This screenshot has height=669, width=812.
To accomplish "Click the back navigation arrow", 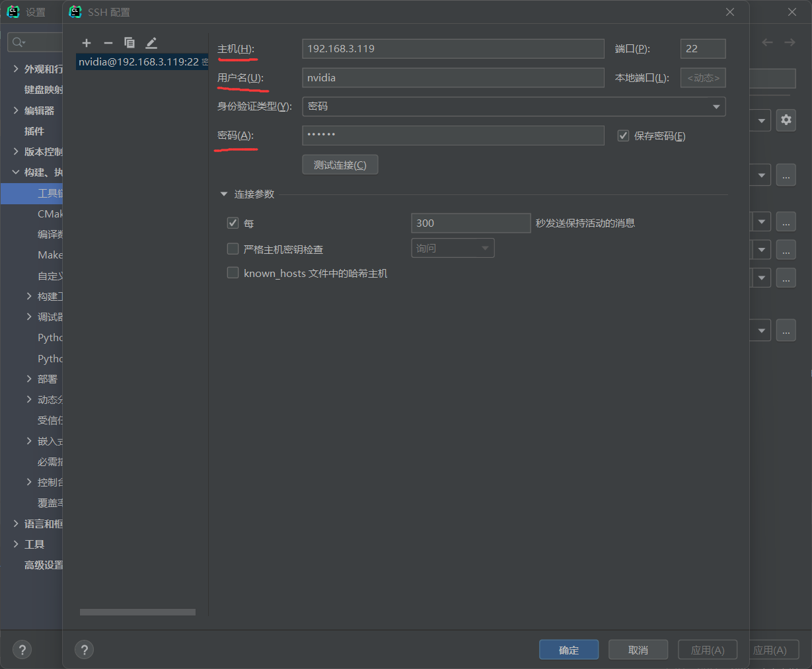I will 766,42.
